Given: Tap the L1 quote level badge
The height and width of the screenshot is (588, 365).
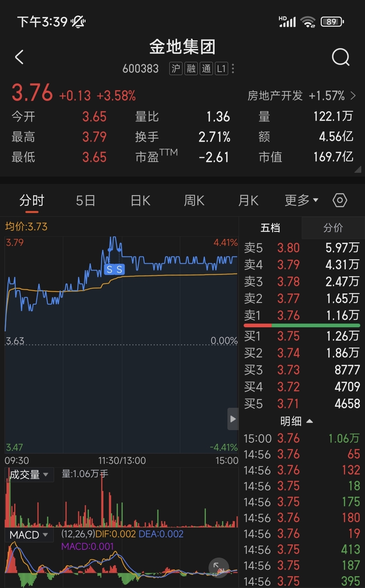Looking at the screenshot, I should 221,69.
